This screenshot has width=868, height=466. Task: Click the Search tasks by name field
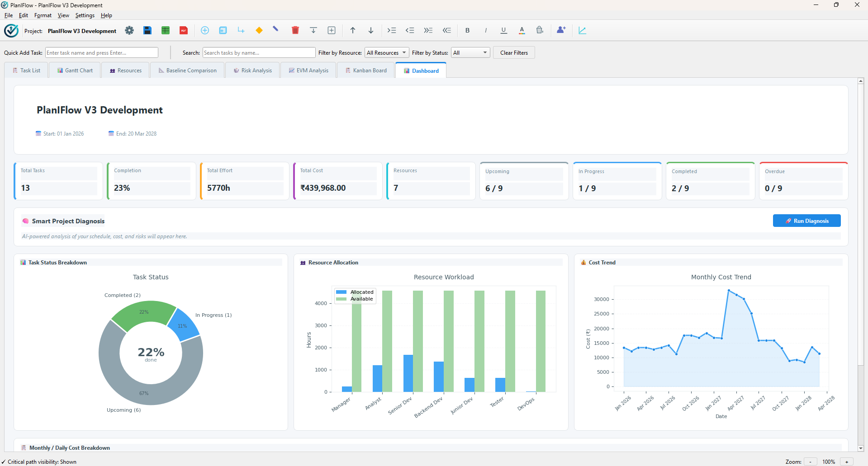coord(259,53)
